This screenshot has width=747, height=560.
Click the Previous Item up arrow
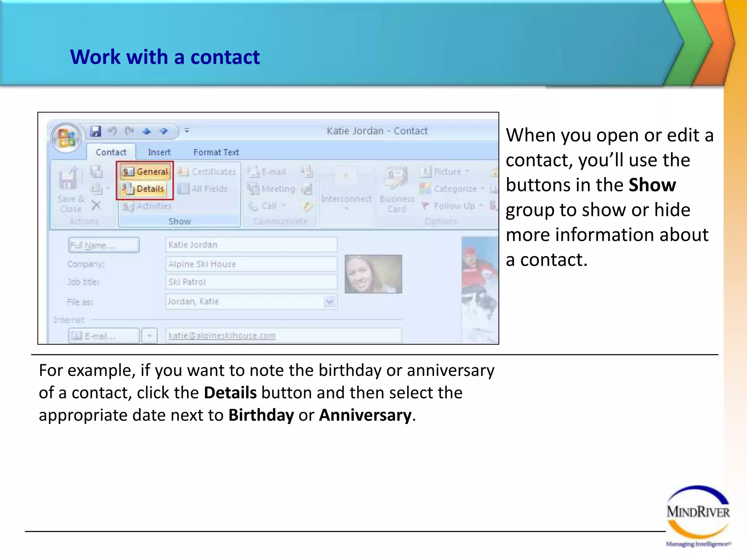(x=147, y=131)
